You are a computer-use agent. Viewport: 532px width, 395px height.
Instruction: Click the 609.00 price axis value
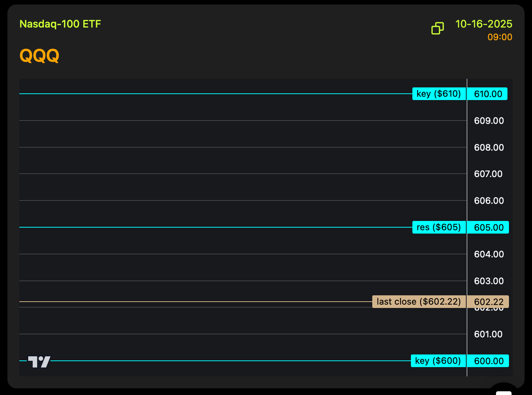tap(489, 121)
